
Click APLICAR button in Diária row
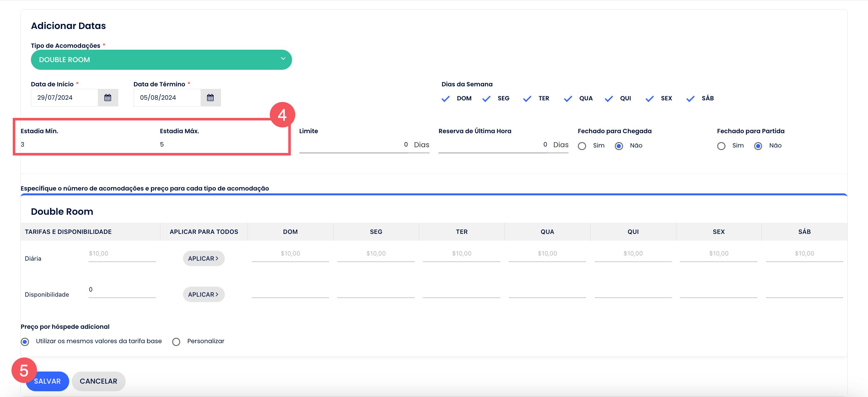(203, 258)
